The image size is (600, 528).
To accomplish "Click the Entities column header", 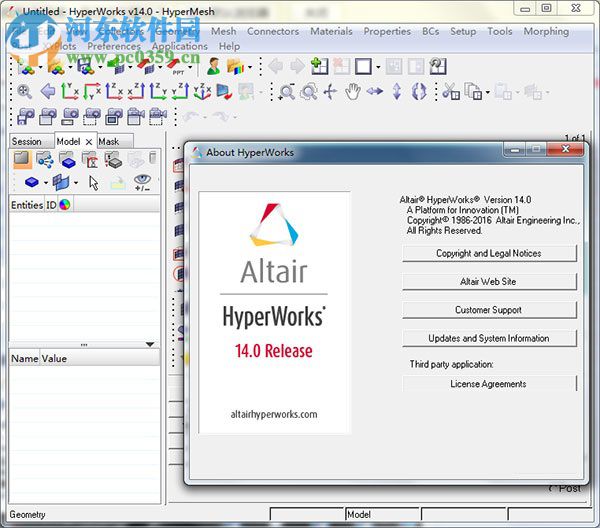I will pyautogui.click(x=27, y=205).
